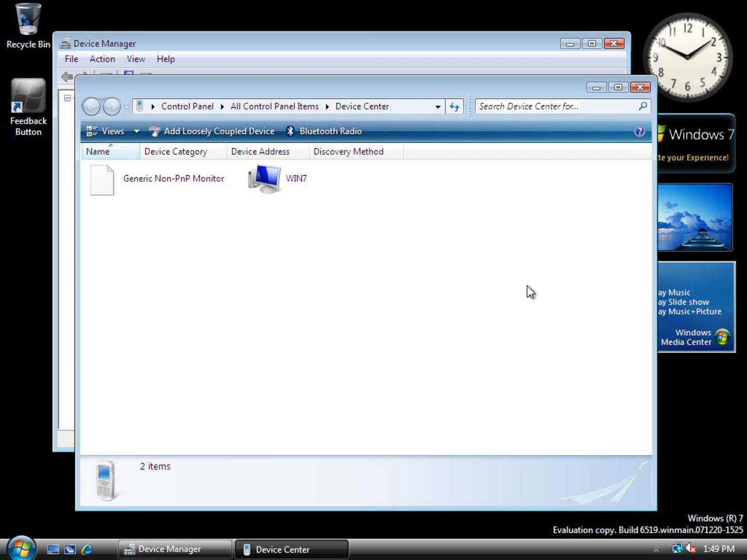Expand arrow after Control Panel breadcrumb
This screenshot has width=747, height=560.
click(222, 107)
